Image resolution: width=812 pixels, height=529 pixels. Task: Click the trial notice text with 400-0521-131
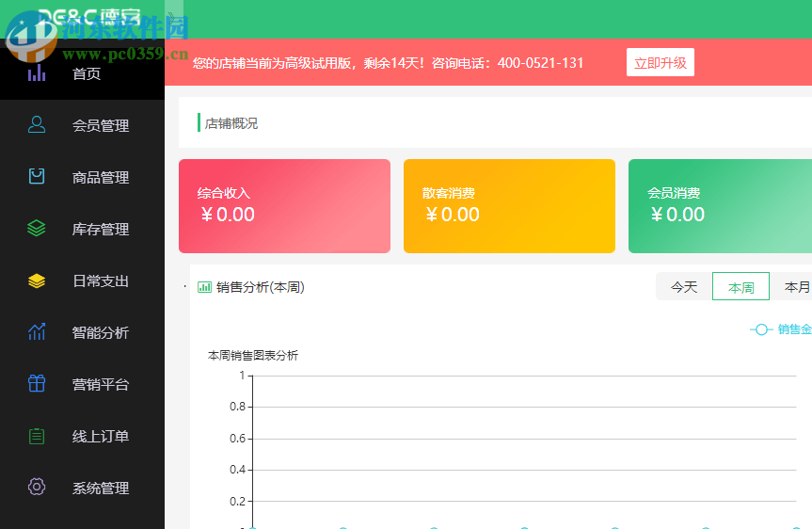[x=388, y=63]
